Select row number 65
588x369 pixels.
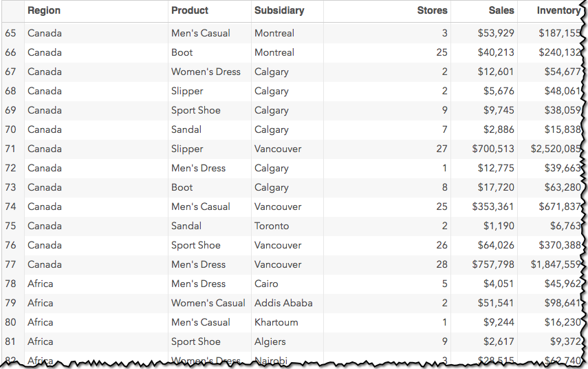pyautogui.click(x=10, y=33)
